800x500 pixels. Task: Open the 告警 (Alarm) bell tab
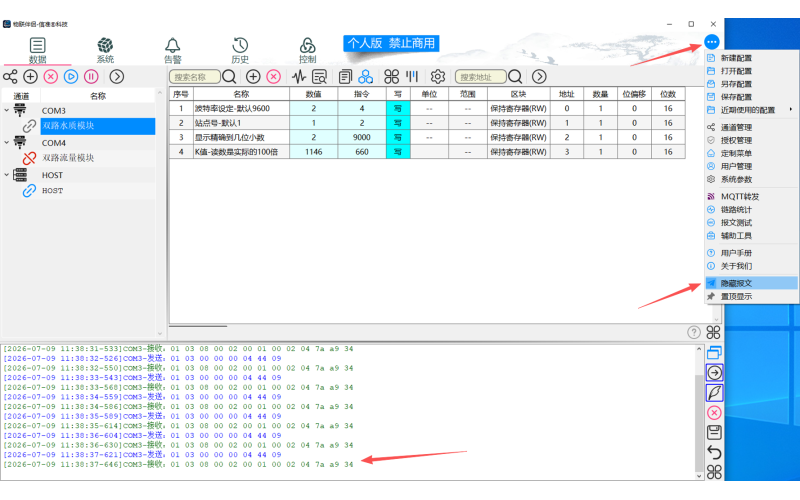172,51
